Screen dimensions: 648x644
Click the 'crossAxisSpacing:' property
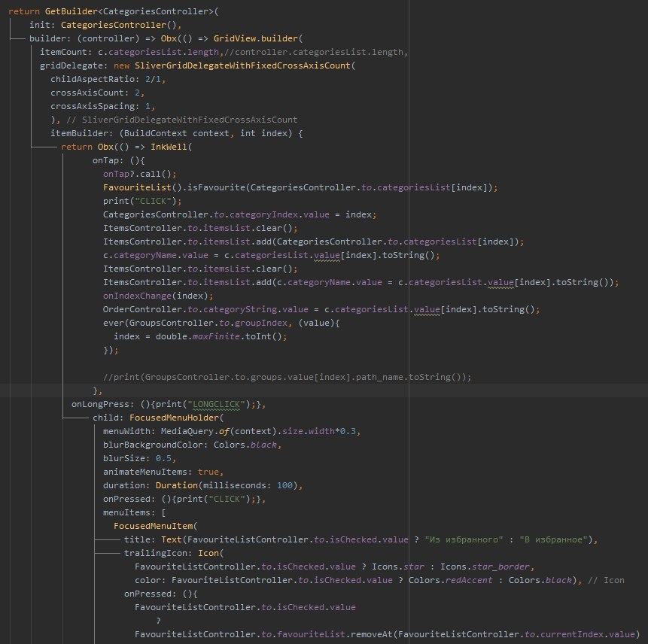(95, 107)
